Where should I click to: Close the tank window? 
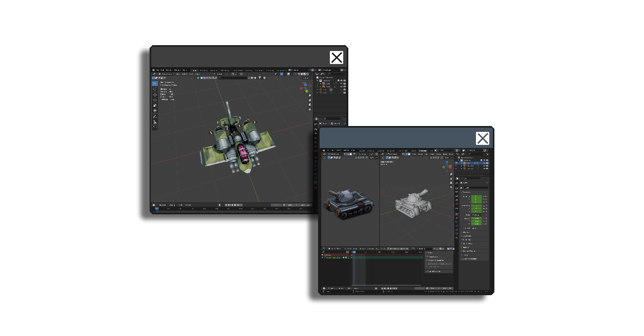coord(483,138)
